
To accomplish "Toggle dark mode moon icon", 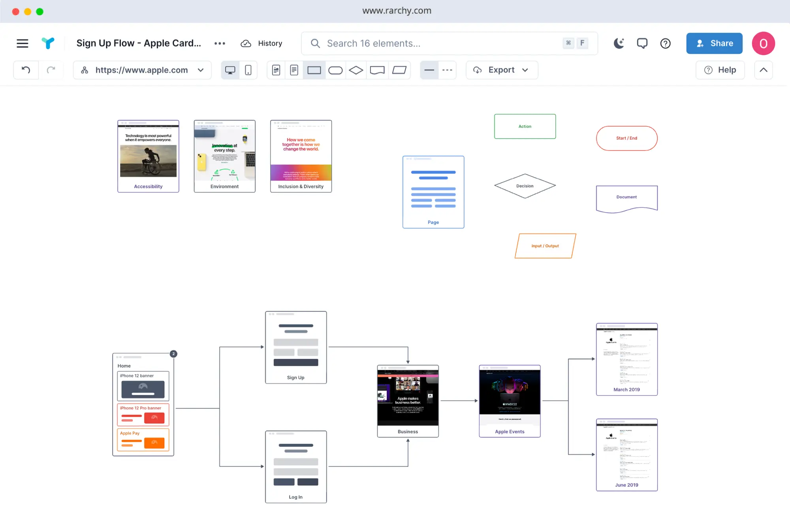I will 619,43.
